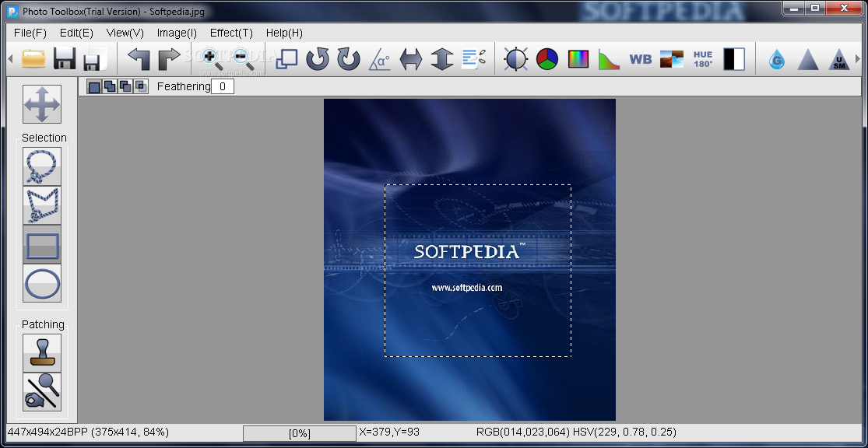Image resolution: width=868 pixels, height=448 pixels.
Task: Open brightness and contrast adjustment
Action: (x=516, y=58)
